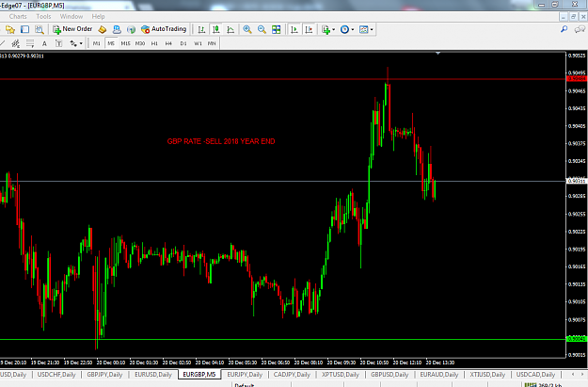Switch to EURUSD,Daily chart tab
The height and width of the screenshot is (387, 588).
pyautogui.click(x=153, y=375)
